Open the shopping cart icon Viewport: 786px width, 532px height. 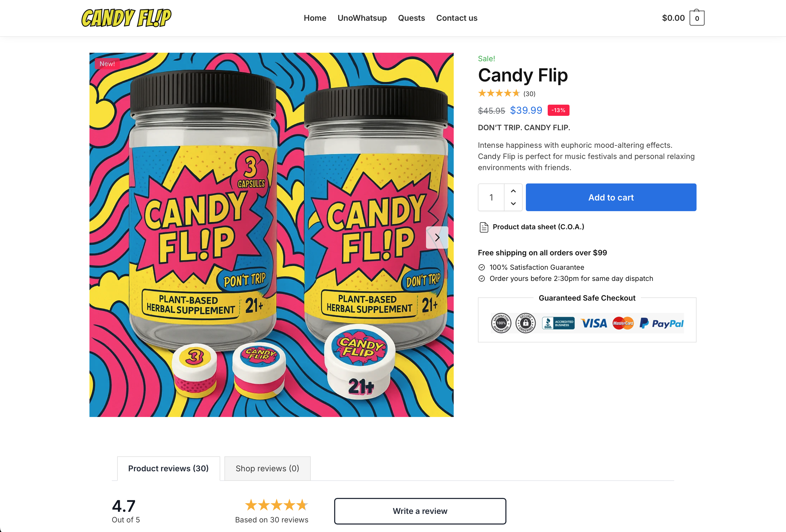pyautogui.click(x=697, y=18)
